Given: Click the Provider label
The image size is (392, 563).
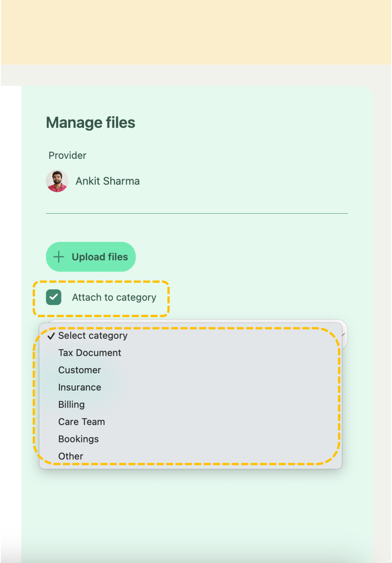Looking at the screenshot, I should coord(67,156).
